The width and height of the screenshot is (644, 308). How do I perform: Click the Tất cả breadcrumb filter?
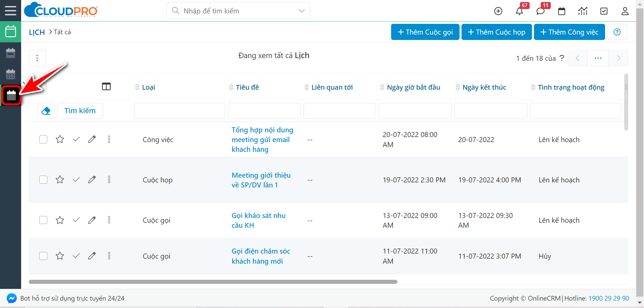point(62,32)
